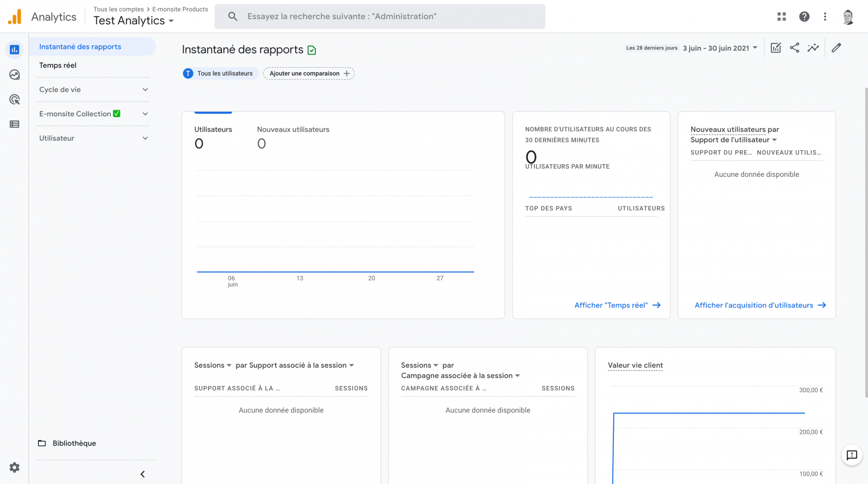Click arrow next to Afficher "Temps réel"
The height and width of the screenshot is (484, 868).
[x=656, y=305]
